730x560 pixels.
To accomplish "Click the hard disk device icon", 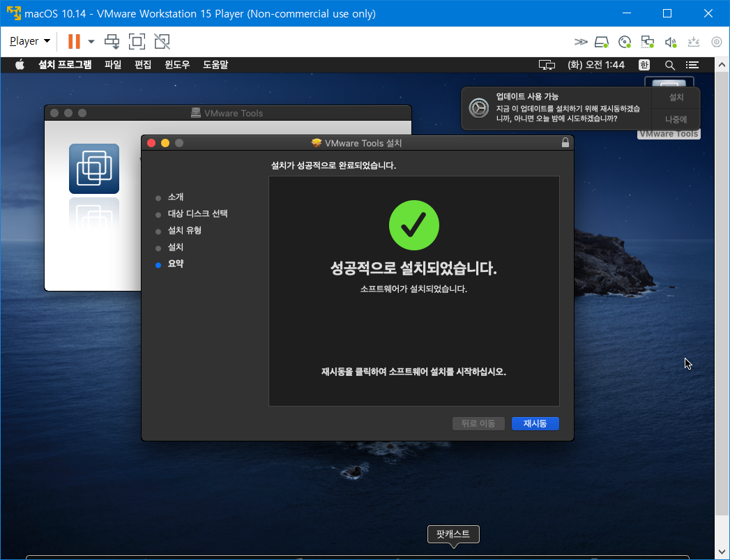I will coord(602,42).
